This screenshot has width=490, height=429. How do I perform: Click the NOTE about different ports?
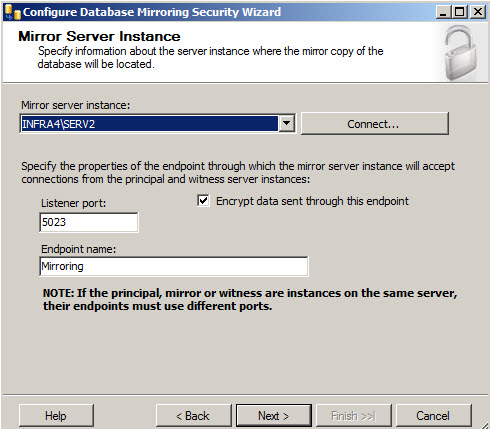[250, 299]
